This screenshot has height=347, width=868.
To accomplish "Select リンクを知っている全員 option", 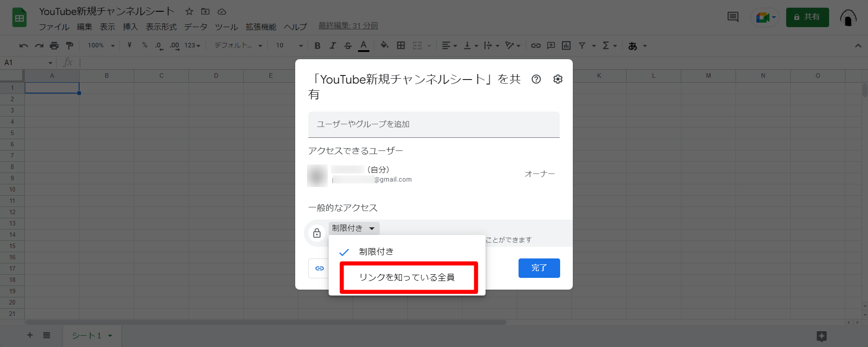I will [407, 277].
